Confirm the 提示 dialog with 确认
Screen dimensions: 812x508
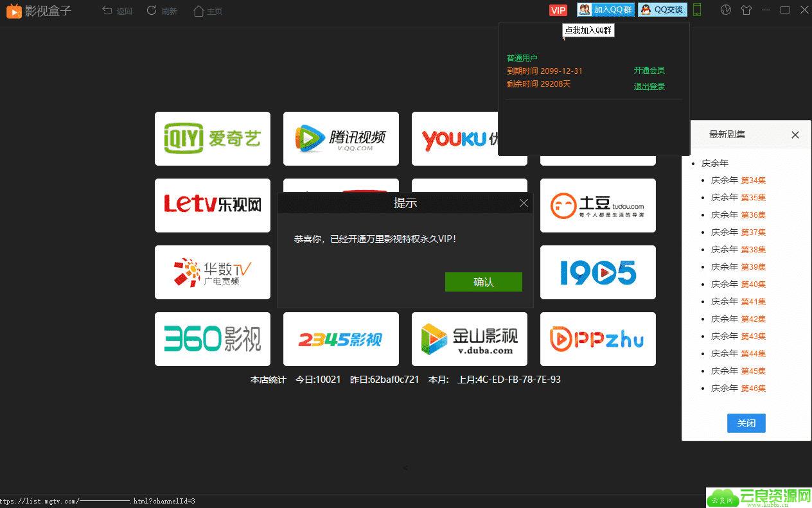[x=484, y=282]
